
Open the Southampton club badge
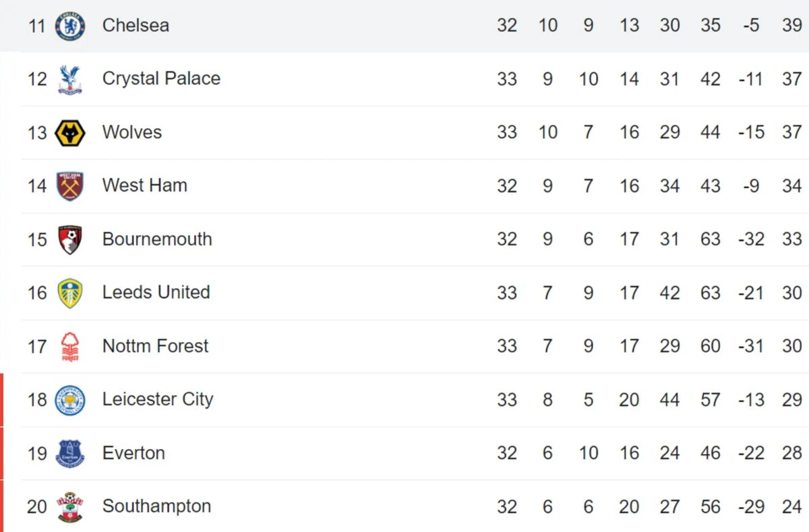coord(70,506)
